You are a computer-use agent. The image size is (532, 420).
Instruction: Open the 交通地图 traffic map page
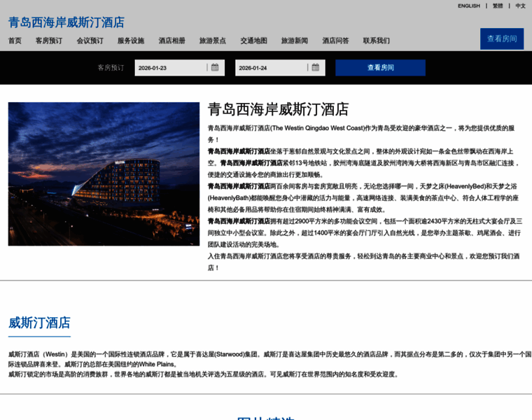(253, 41)
